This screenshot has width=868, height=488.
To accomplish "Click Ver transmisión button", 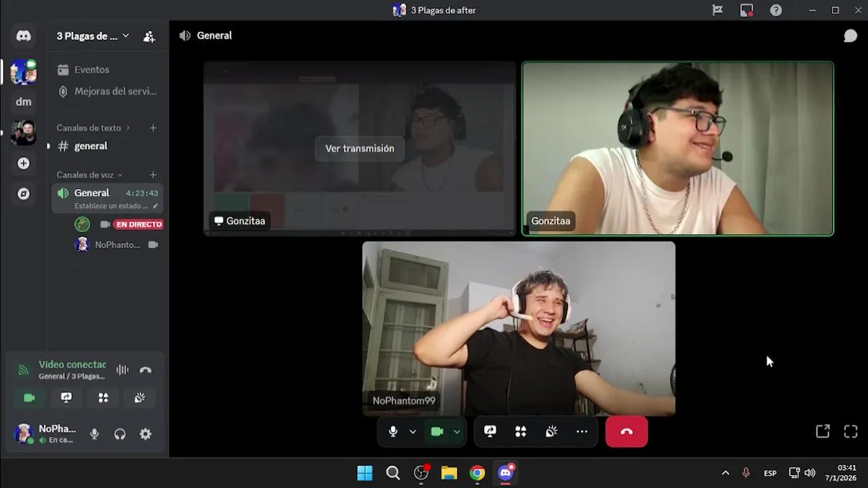I will [359, 148].
